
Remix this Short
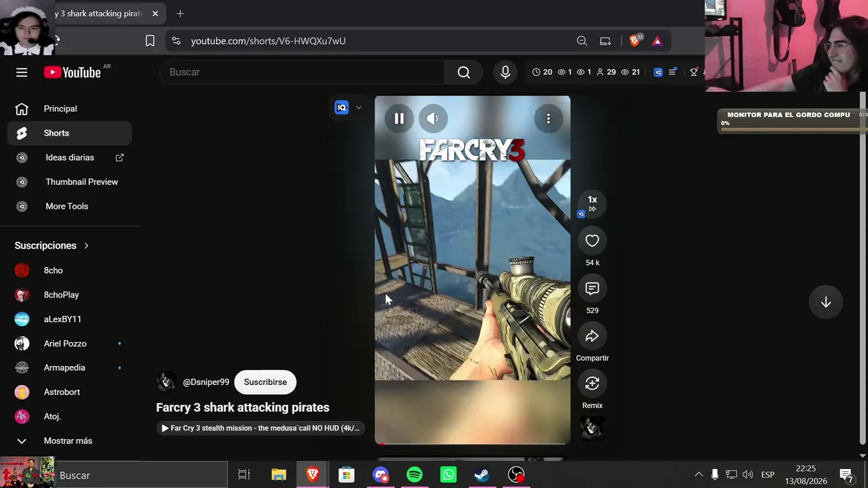[x=592, y=384]
